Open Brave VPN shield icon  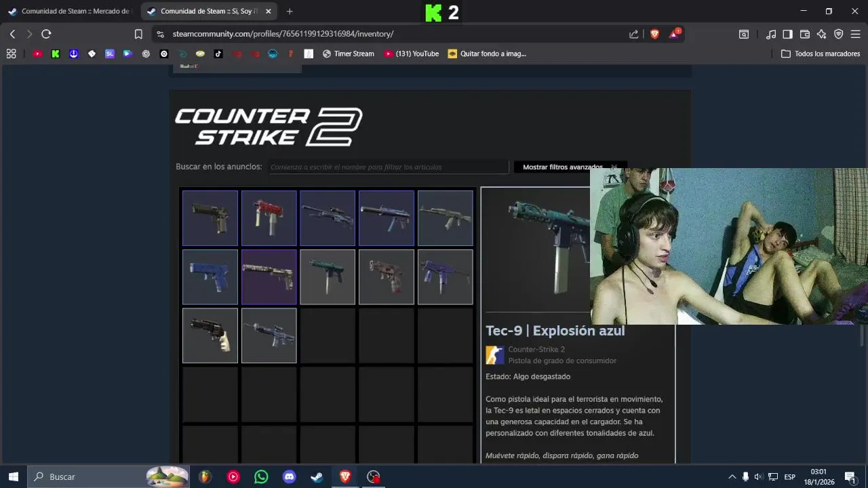pyautogui.click(x=838, y=34)
